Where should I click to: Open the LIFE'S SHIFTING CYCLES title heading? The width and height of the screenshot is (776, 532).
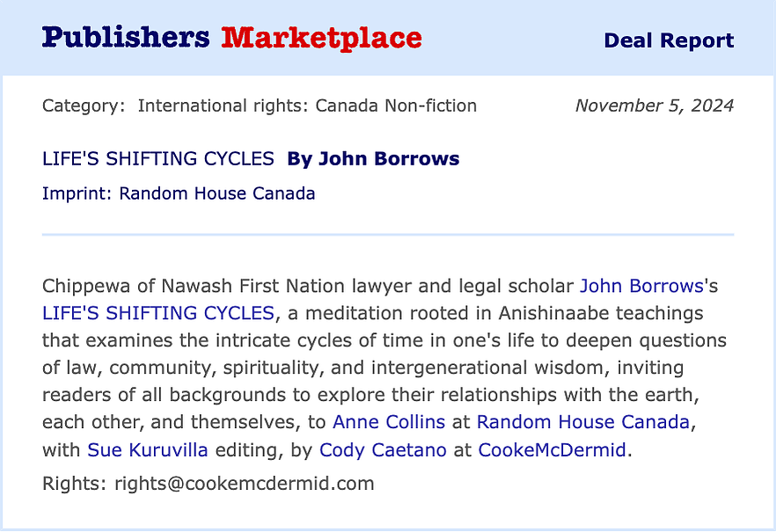[x=157, y=158]
